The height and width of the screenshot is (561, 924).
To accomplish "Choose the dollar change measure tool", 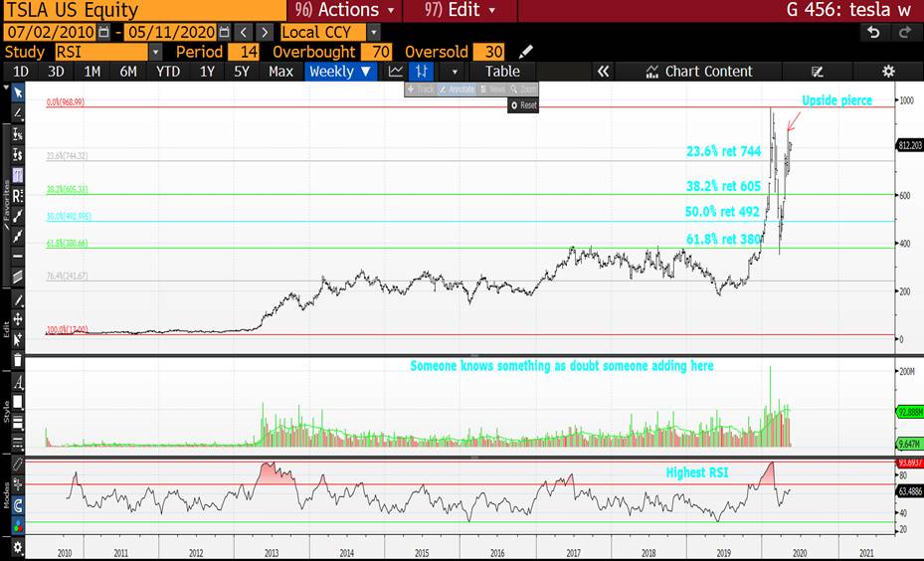I will (x=18, y=154).
